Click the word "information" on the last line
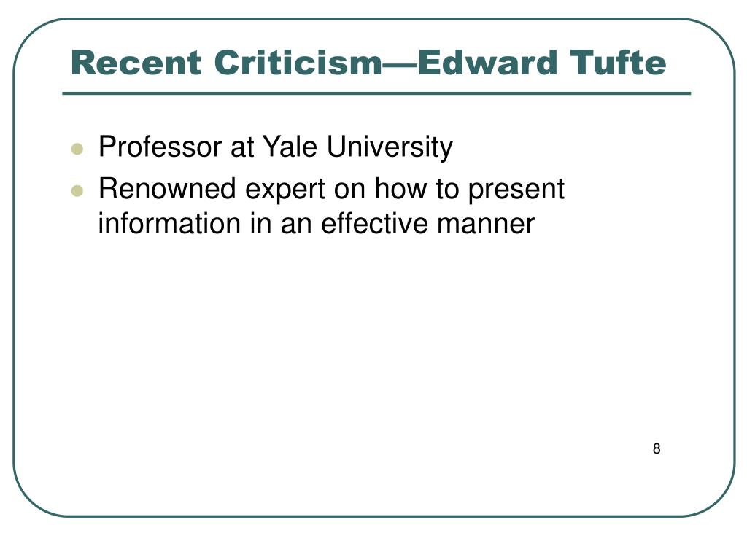This screenshot has height=560, width=747. 169,223
